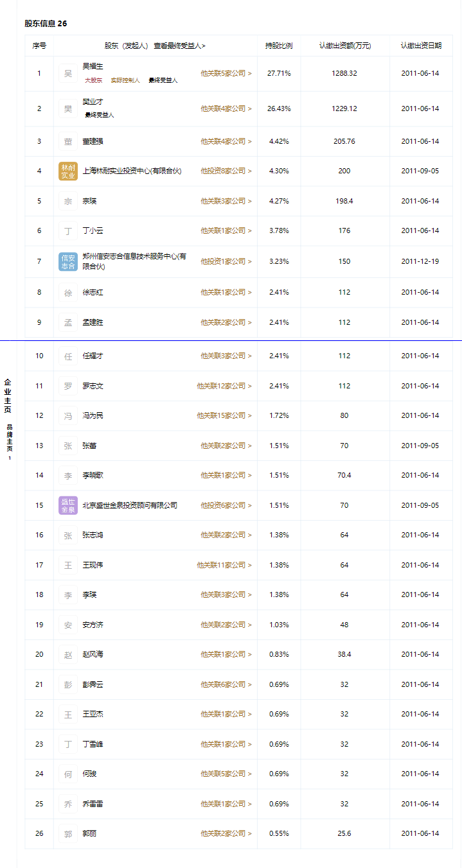This screenshot has width=462, height=868.
Task: Switch to the 企业主页 sidebar tab
Action: point(8,396)
